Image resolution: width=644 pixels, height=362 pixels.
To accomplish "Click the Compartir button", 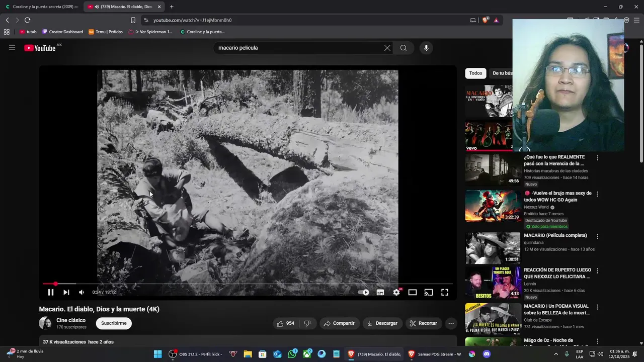I will click(340, 323).
